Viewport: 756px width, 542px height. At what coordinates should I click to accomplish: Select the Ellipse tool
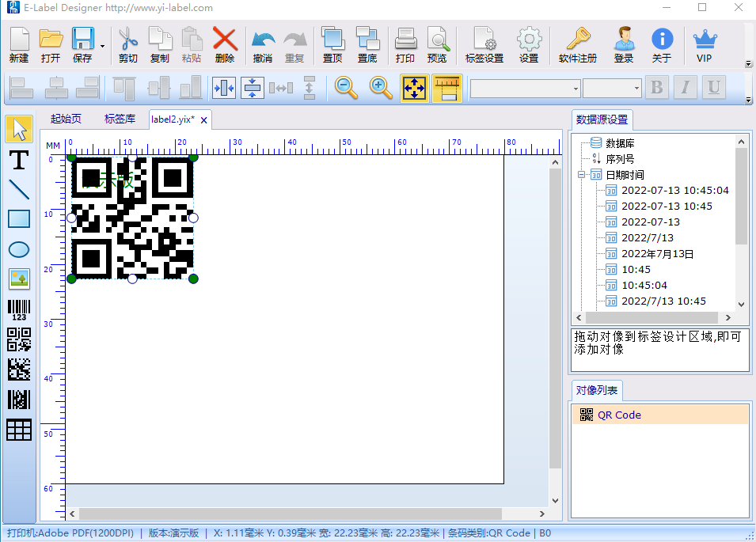(19, 249)
